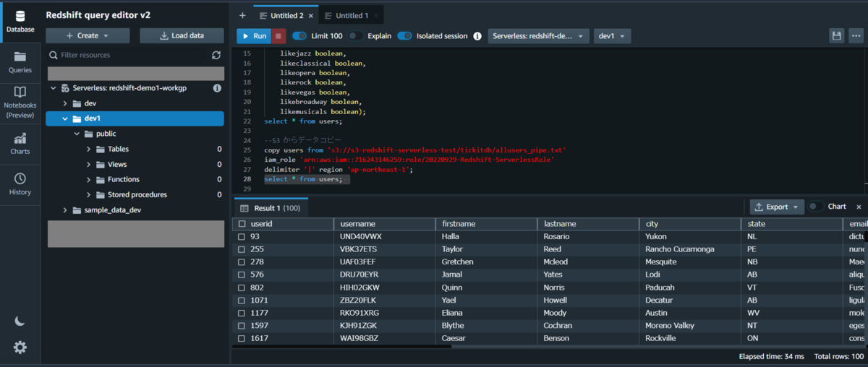
Task: Expand the Stored procedures folder
Action: tap(88, 194)
